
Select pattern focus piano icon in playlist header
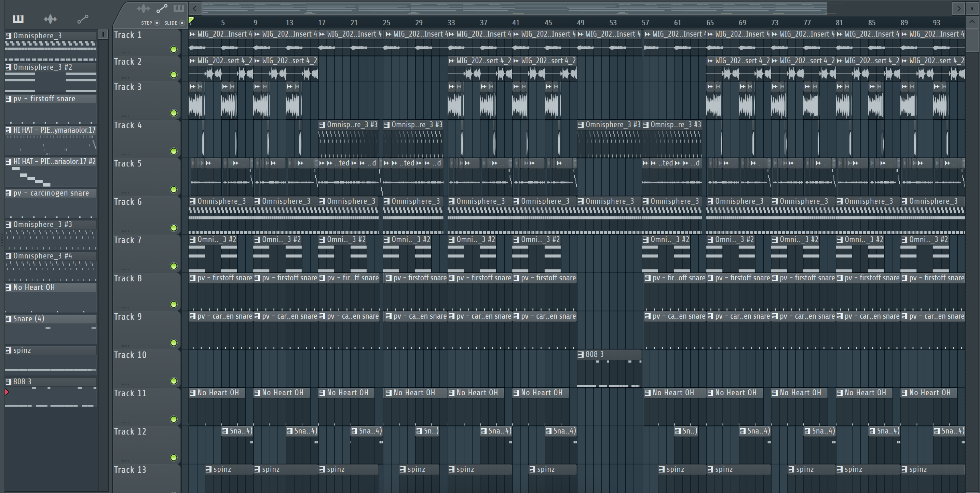pos(178,8)
